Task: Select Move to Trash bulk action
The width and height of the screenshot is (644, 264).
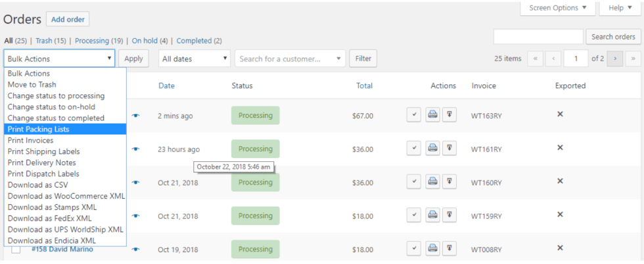Action: coord(65,84)
